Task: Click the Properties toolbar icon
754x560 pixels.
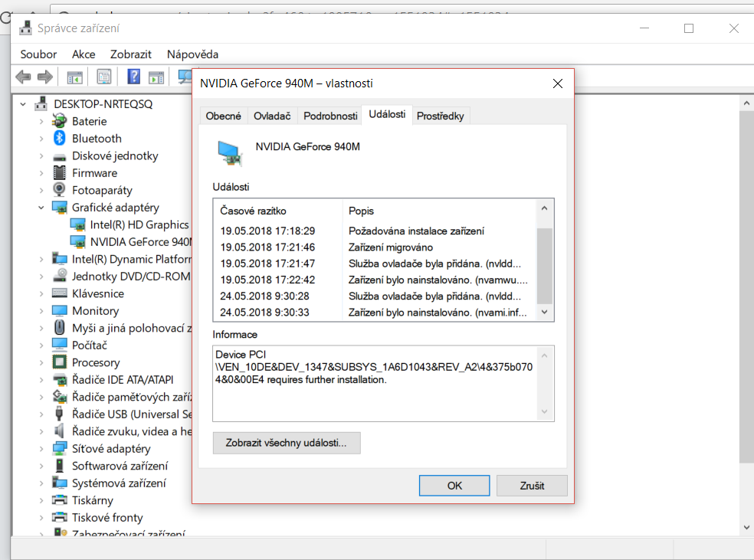Action: pyautogui.click(x=104, y=77)
